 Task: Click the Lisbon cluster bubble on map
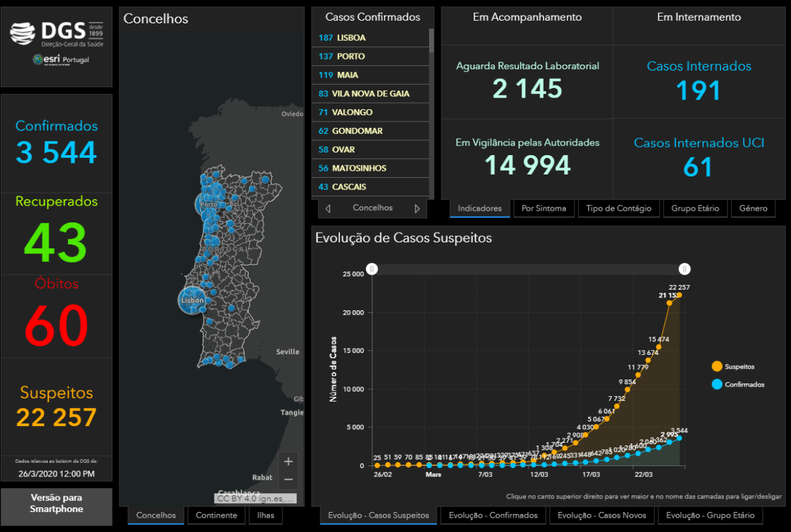[192, 300]
